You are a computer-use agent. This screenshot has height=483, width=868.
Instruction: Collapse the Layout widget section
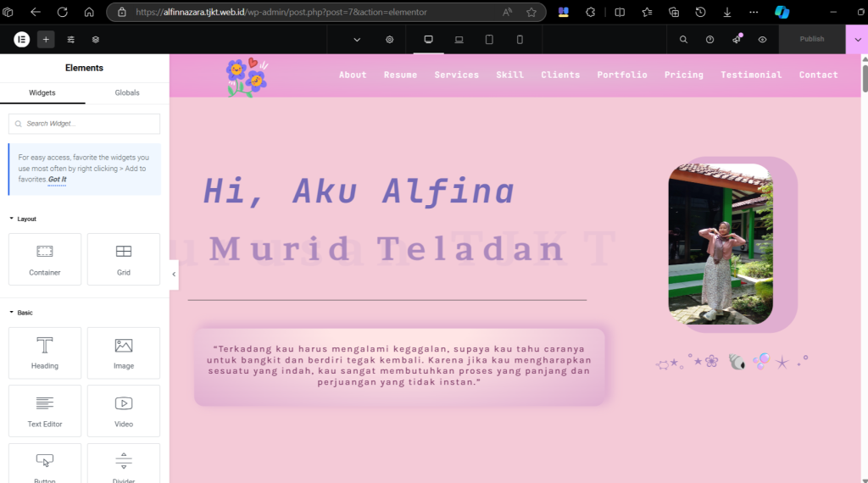coord(26,219)
